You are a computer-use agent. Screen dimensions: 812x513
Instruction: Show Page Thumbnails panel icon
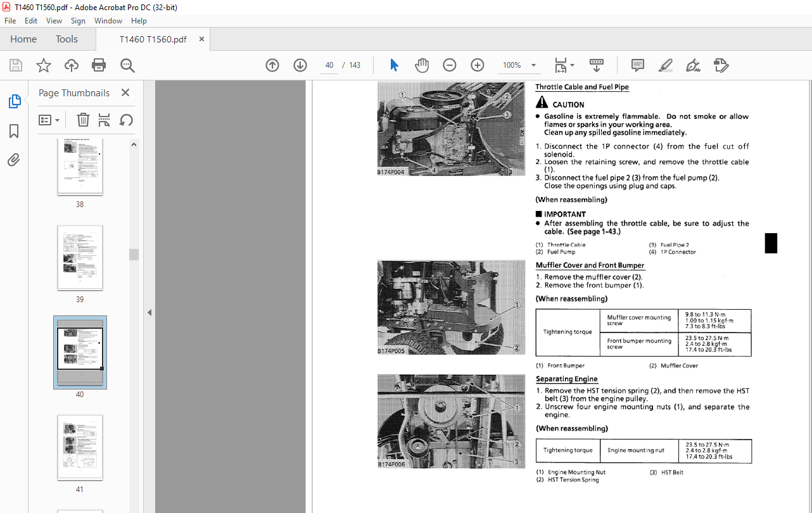[x=14, y=101]
